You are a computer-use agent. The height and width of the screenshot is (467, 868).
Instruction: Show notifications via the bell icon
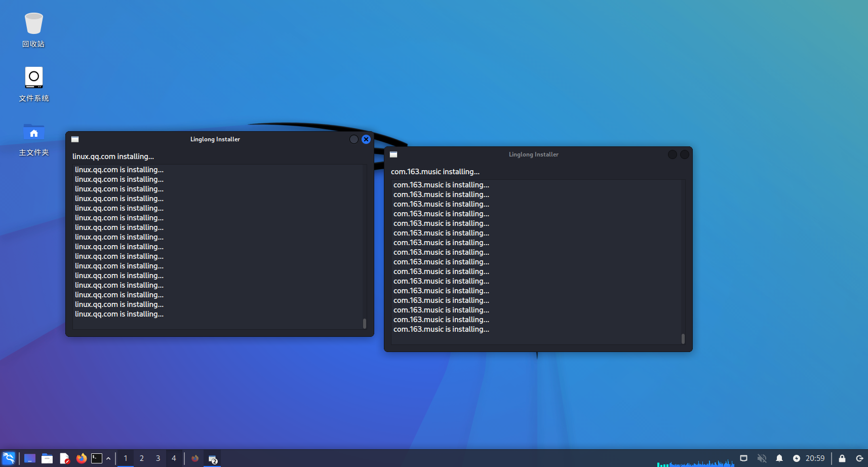point(779,458)
